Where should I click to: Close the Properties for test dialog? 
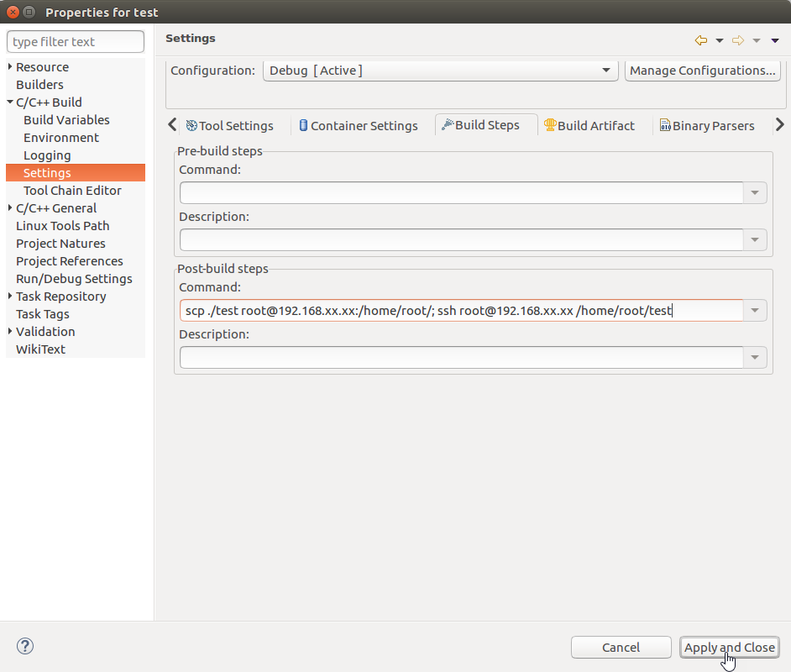tap(13, 12)
